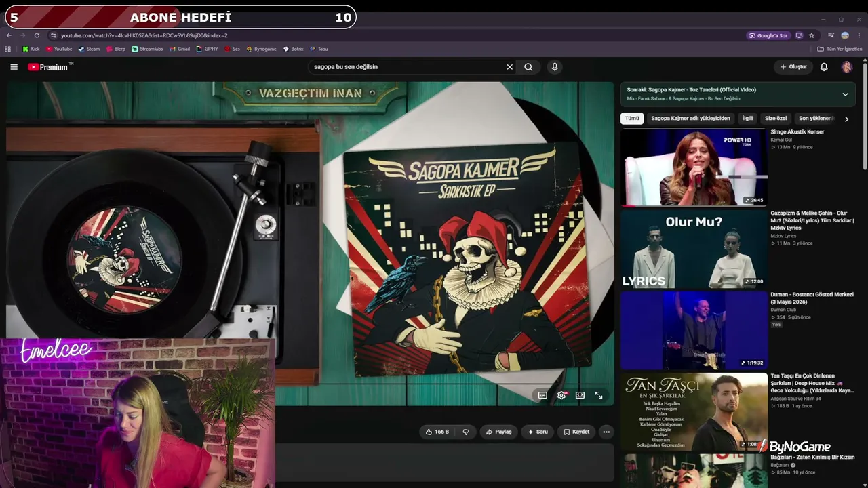Go back with the browser back arrow
This screenshot has width=868, height=488.
tap(9, 35)
